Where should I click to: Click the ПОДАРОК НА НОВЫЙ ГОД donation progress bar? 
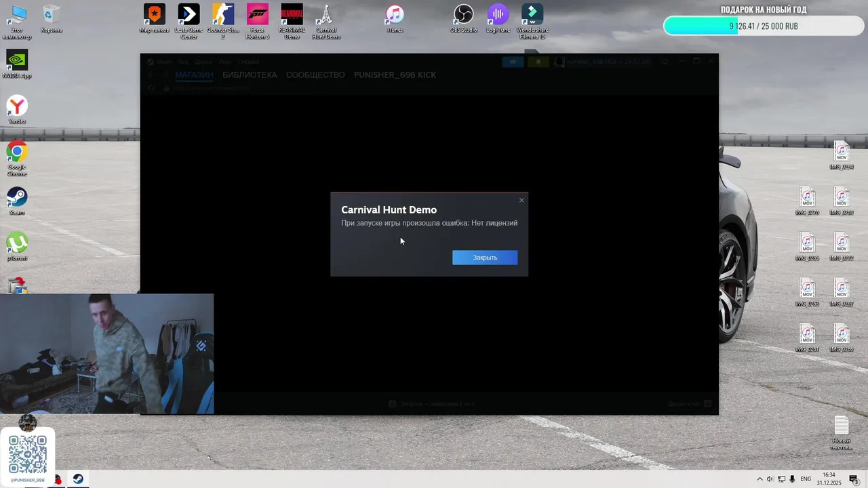click(x=764, y=26)
